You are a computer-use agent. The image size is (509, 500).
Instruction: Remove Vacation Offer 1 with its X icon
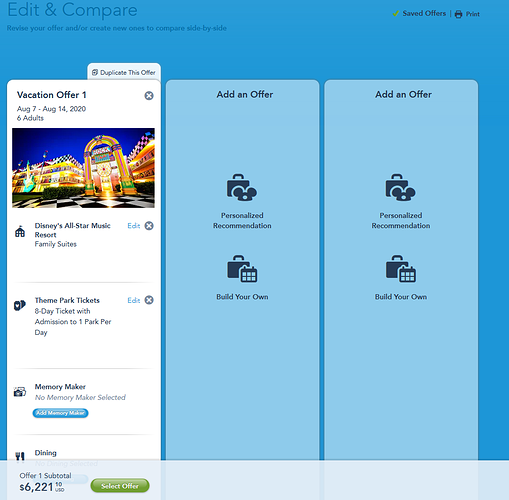coord(149,96)
